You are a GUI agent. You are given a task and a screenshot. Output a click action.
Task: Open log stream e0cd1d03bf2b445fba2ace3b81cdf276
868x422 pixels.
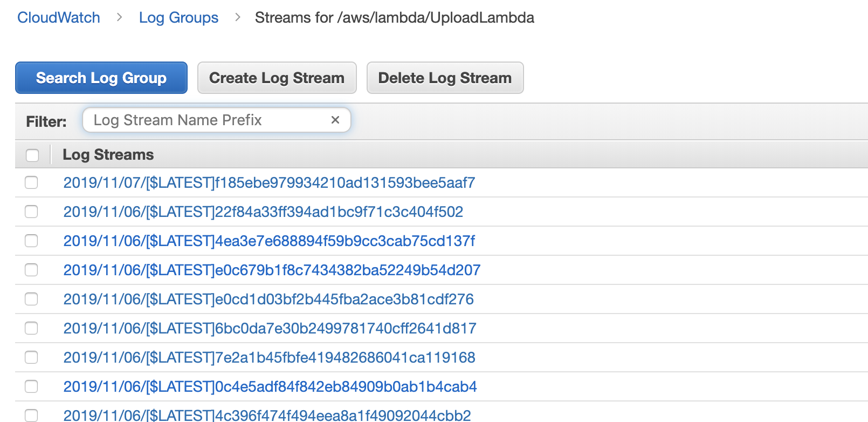tap(268, 300)
